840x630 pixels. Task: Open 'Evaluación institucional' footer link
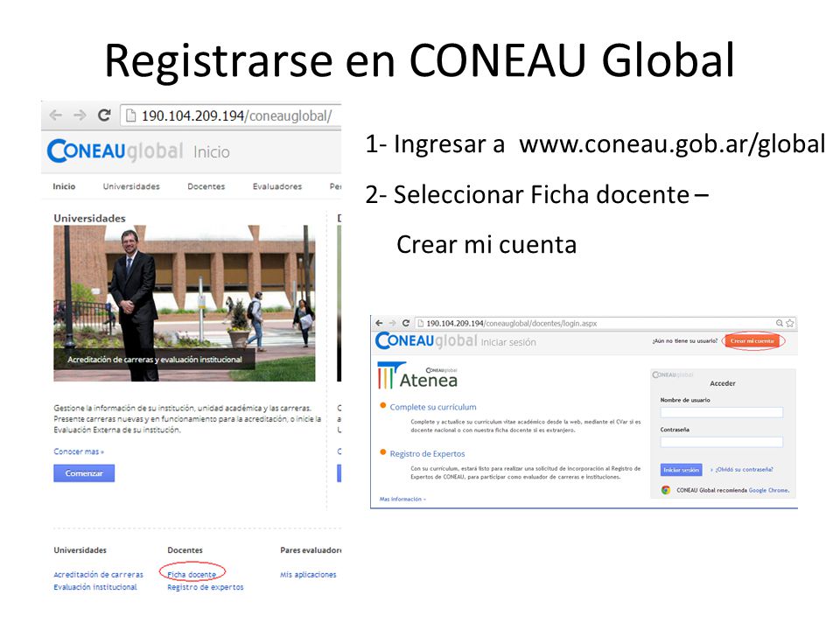(95, 587)
